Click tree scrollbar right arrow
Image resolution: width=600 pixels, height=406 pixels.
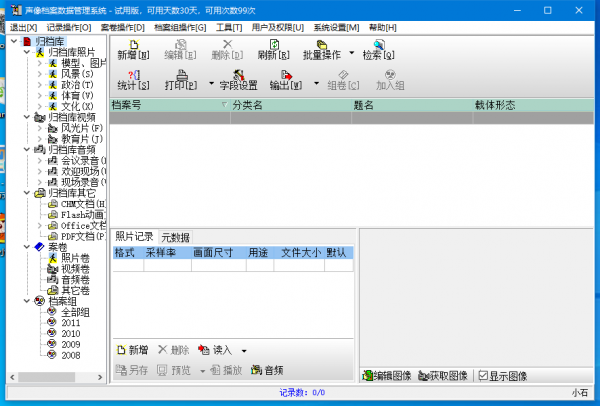tap(100, 377)
